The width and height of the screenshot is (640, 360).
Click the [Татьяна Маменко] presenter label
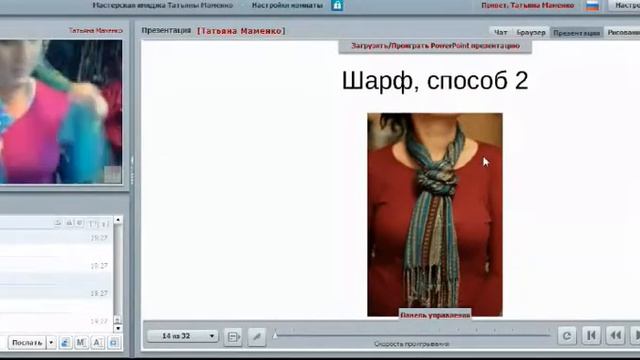click(x=241, y=31)
